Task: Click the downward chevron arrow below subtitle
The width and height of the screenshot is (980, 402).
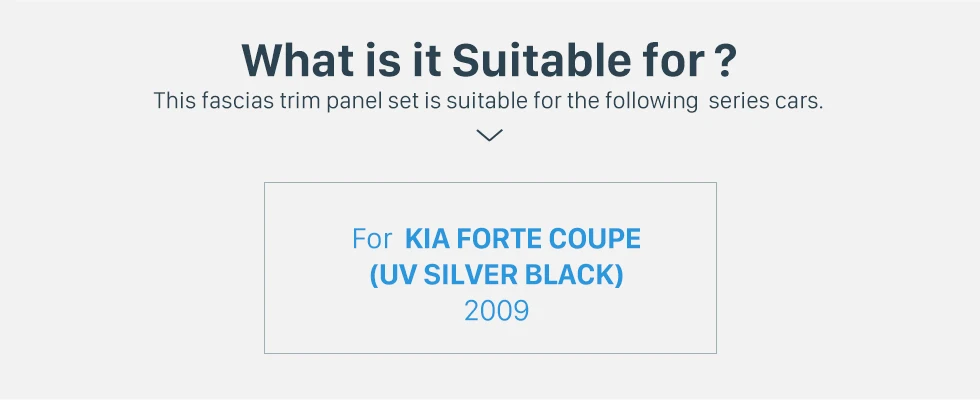Action: click(x=489, y=135)
